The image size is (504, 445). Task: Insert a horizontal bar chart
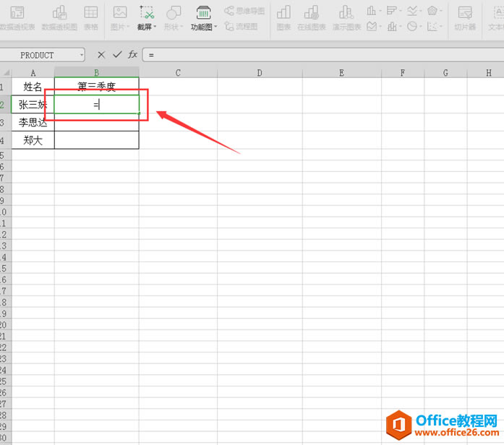pyautogui.click(x=391, y=11)
